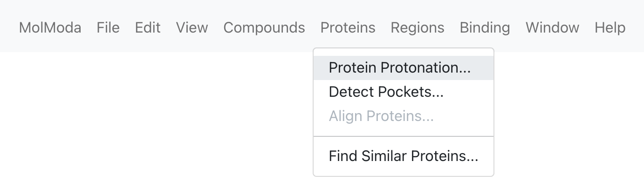Launch Find Similar Proteins... option
644x188 pixels.
[404, 156]
